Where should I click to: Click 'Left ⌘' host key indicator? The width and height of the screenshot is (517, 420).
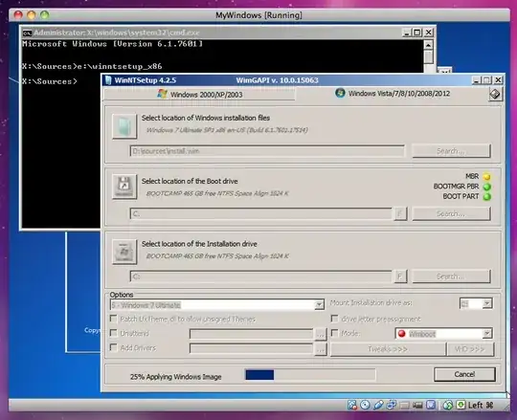[481, 406]
